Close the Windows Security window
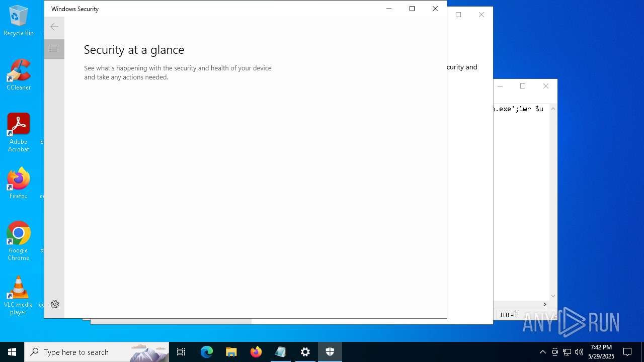This screenshot has height=362, width=644. coord(435,9)
